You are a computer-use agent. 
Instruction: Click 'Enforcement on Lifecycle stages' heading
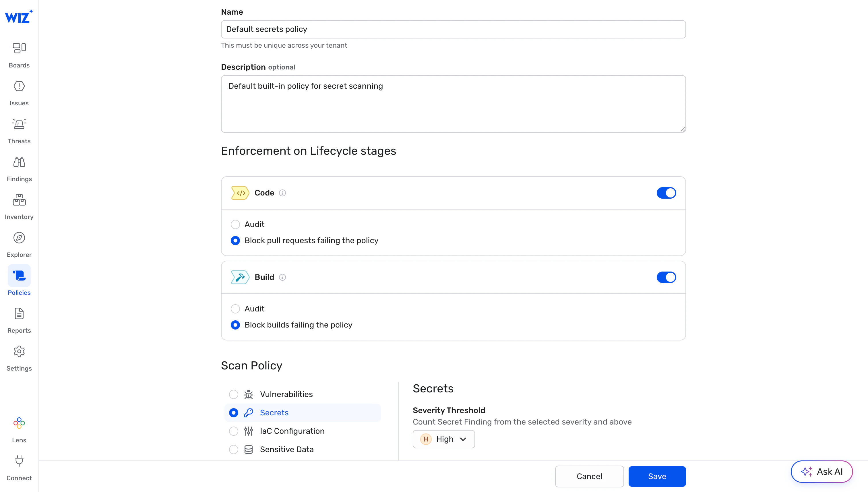click(x=309, y=151)
